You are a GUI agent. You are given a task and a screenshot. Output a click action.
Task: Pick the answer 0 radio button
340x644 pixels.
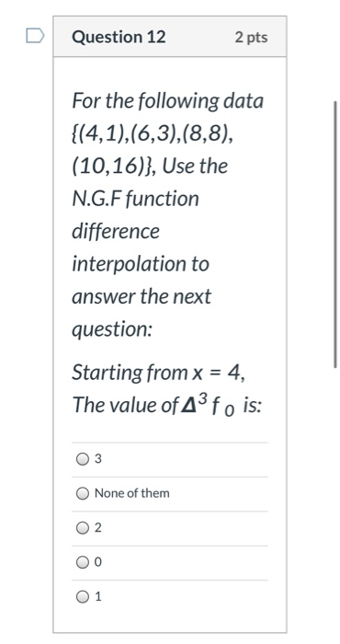(83, 562)
